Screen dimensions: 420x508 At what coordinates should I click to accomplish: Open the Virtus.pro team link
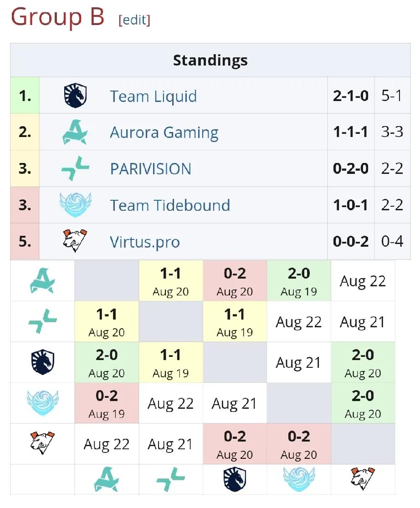pyautogui.click(x=145, y=242)
